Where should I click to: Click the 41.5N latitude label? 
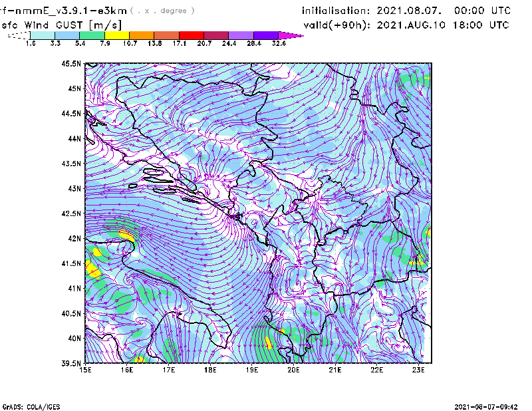tap(71, 263)
